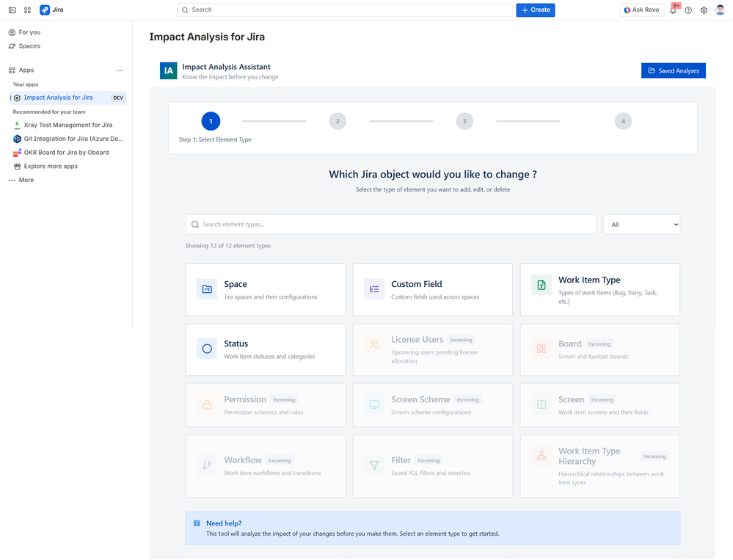
Task: Open the Apps section ellipsis menu
Action: coord(120,69)
